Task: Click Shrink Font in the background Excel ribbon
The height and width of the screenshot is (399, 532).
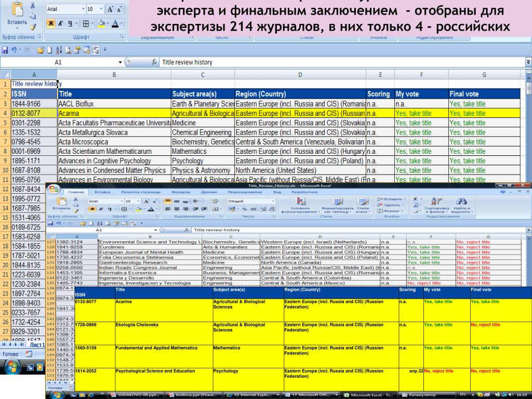Action: click(x=119, y=9)
